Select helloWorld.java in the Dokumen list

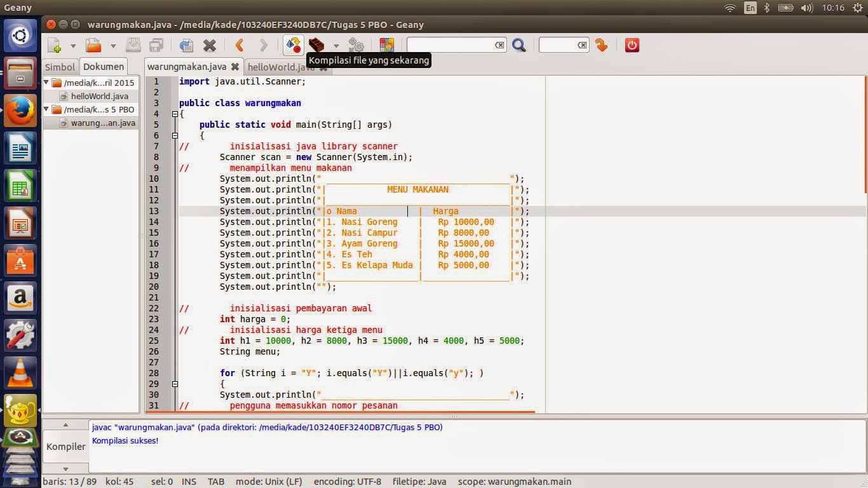(x=99, y=96)
